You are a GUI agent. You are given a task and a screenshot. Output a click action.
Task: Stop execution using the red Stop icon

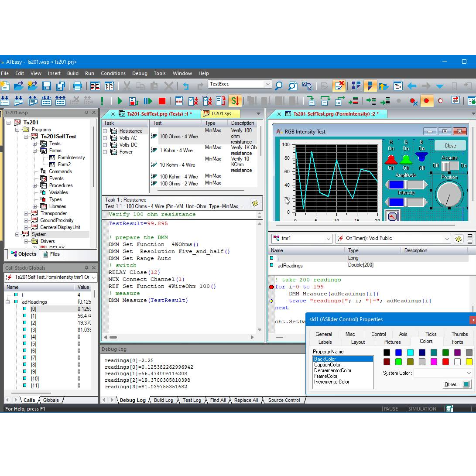pos(162,100)
